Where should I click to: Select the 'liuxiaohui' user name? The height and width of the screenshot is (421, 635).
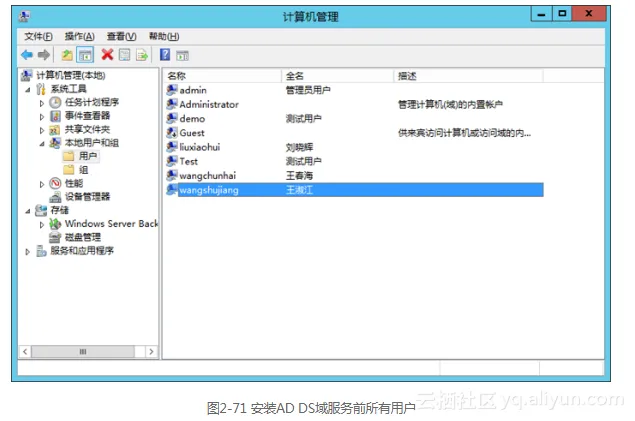coord(200,147)
